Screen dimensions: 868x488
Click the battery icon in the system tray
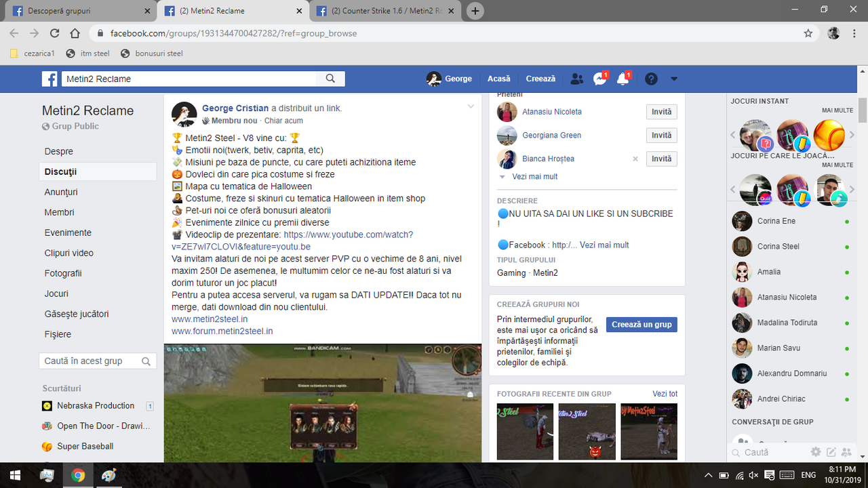[x=724, y=475]
